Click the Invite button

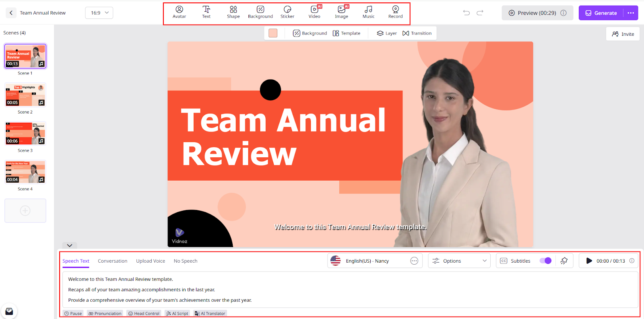(623, 34)
